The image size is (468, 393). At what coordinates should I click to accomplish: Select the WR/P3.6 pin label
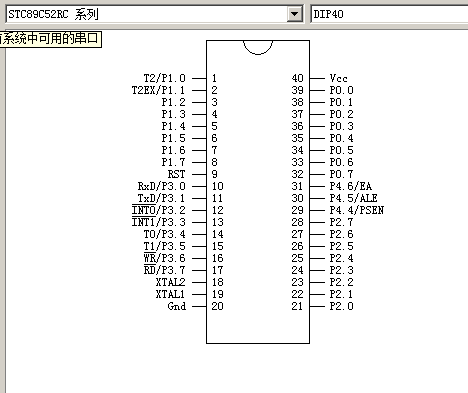(x=164, y=258)
